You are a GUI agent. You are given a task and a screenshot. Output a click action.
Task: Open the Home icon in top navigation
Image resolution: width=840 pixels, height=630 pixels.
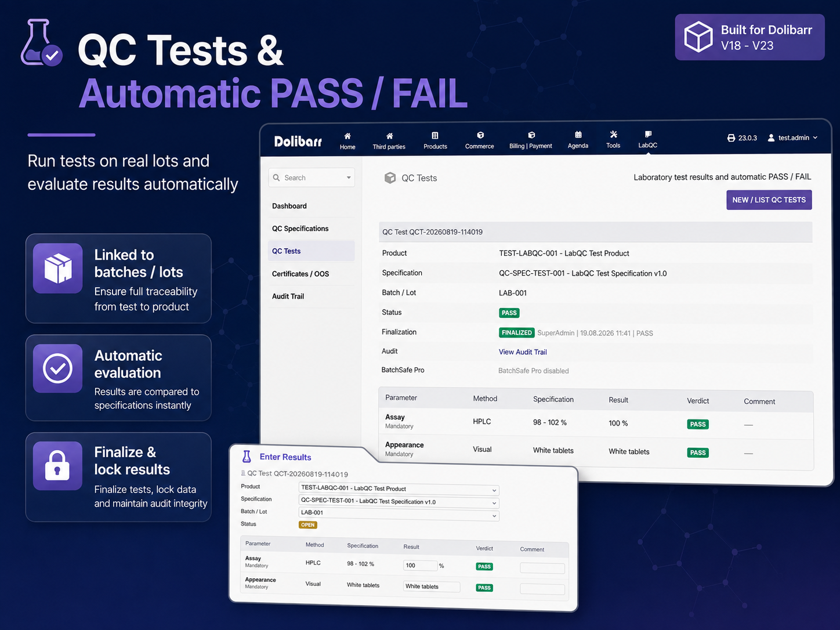pos(347,136)
